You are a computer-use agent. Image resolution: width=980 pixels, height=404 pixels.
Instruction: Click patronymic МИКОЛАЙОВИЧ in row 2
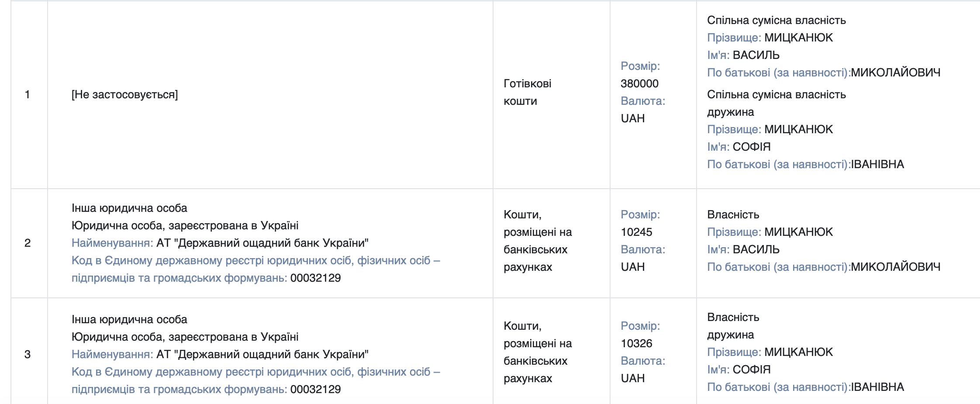(x=895, y=267)
